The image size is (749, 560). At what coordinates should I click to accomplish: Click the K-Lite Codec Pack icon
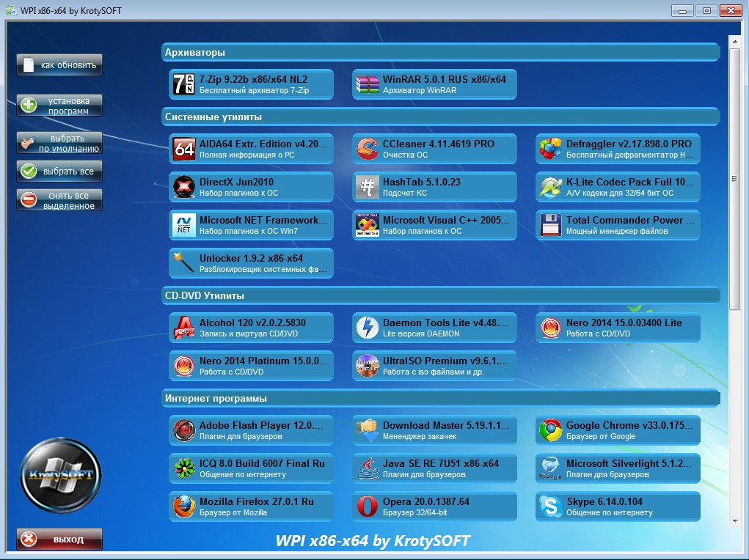[x=550, y=187]
